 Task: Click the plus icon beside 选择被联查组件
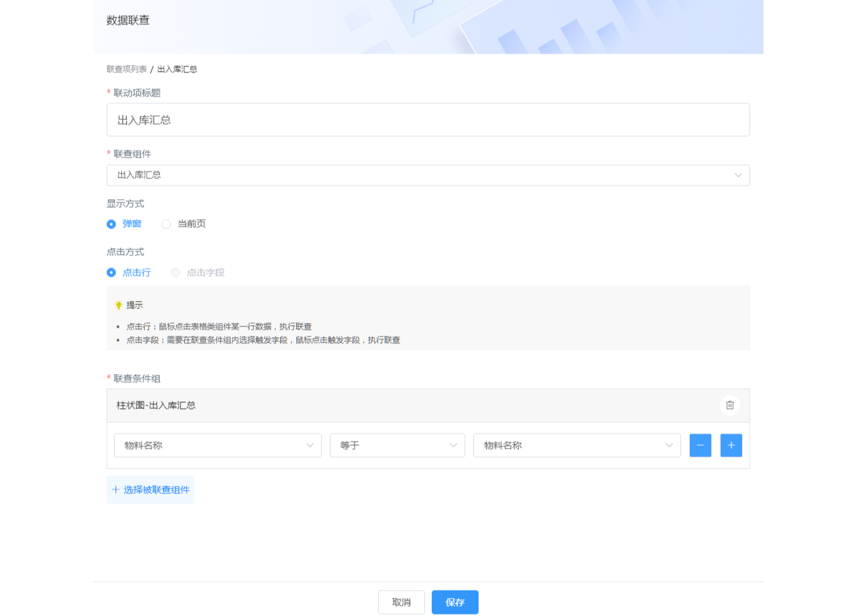[x=115, y=489]
